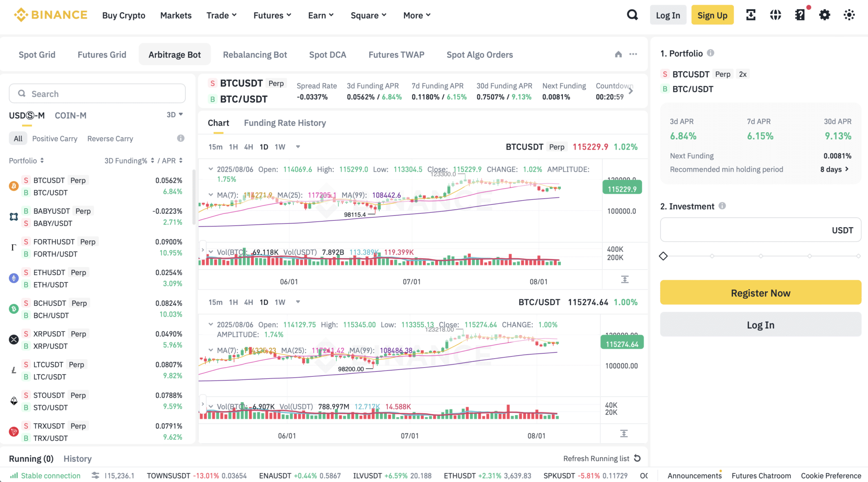This screenshot has width=868, height=482.
Task: Enable the Reverse Carry filter
Action: click(x=110, y=138)
